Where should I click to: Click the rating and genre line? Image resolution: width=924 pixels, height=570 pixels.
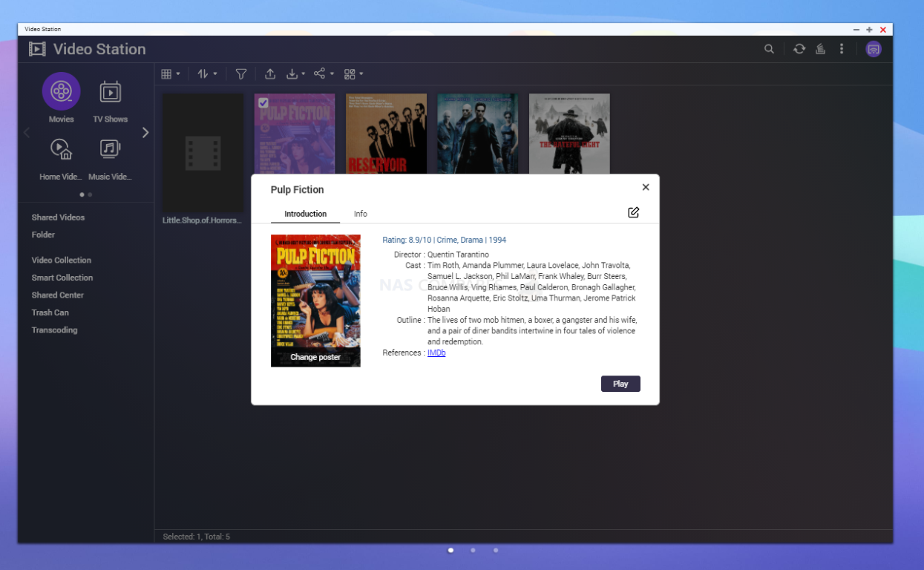pyautogui.click(x=444, y=240)
